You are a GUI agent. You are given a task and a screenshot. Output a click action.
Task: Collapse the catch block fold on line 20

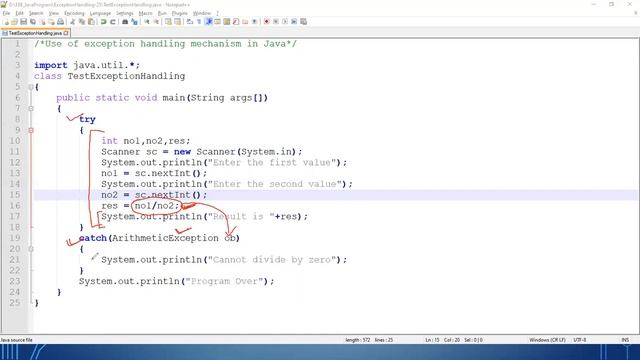tap(31, 249)
